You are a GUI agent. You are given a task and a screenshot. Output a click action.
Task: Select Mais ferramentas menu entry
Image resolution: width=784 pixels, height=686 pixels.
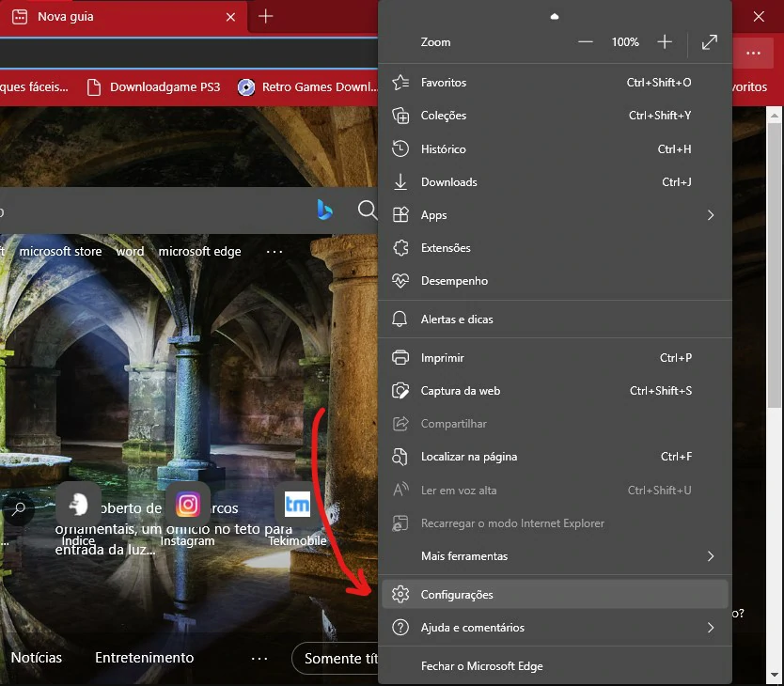click(555, 556)
